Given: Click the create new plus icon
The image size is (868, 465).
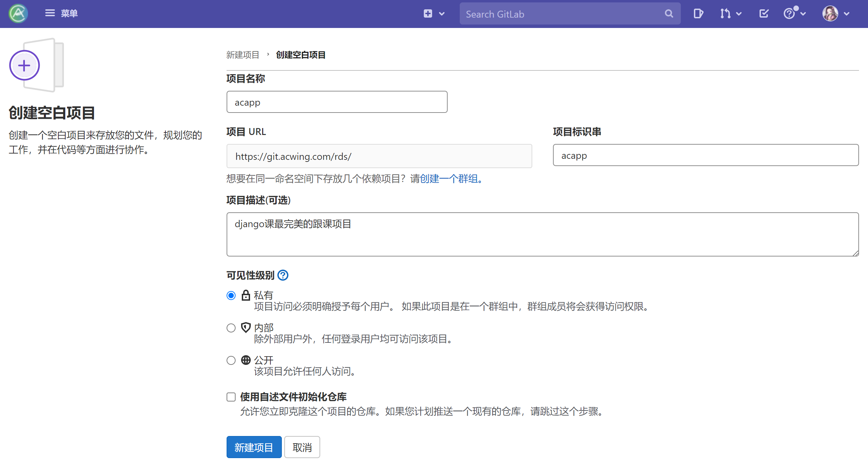Looking at the screenshot, I should (x=428, y=13).
